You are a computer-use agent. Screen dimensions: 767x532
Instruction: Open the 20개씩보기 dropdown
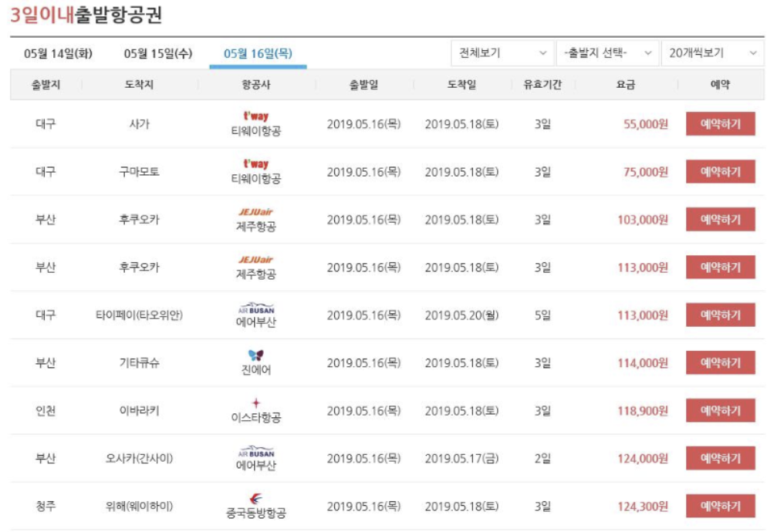point(713,52)
